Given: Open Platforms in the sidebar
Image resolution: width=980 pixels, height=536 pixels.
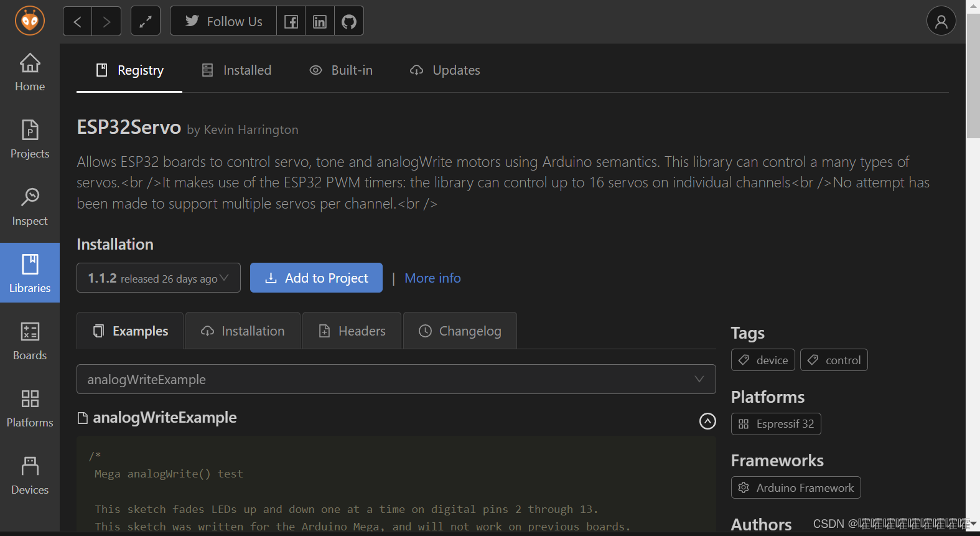Looking at the screenshot, I should click(30, 408).
